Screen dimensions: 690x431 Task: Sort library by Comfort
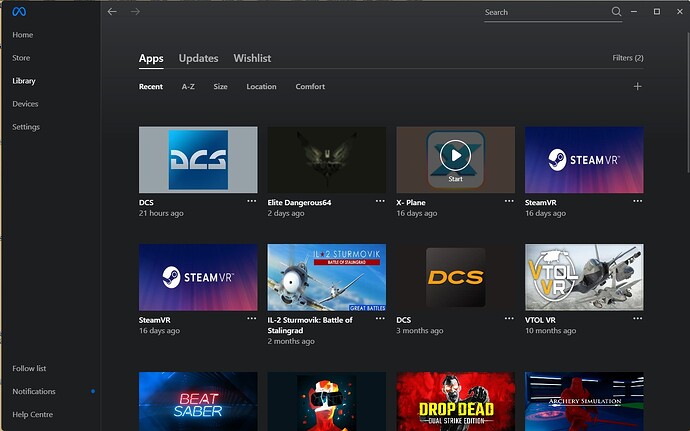(x=310, y=87)
